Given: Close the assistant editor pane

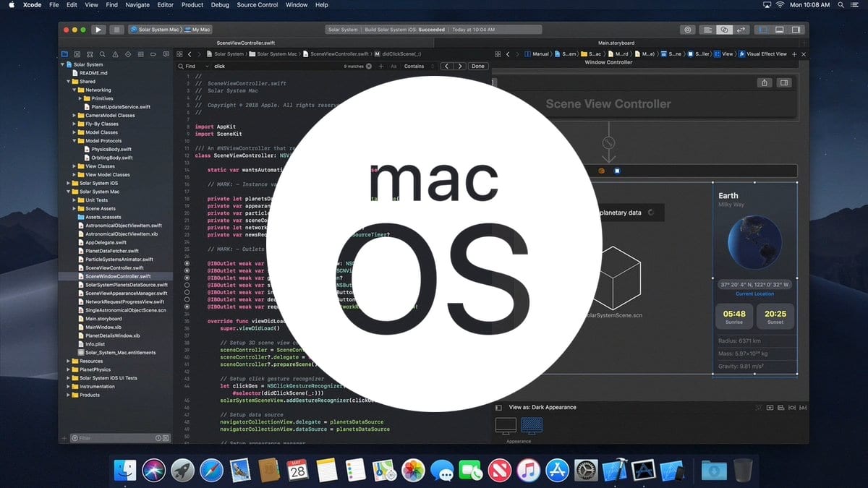Looking at the screenshot, I should click(x=804, y=54).
